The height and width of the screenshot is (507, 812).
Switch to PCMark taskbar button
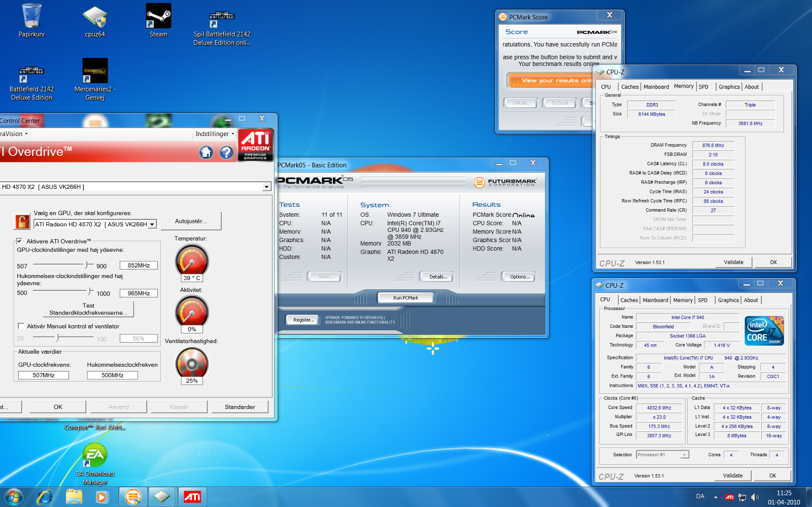pyautogui.click(x=133, y=497)
